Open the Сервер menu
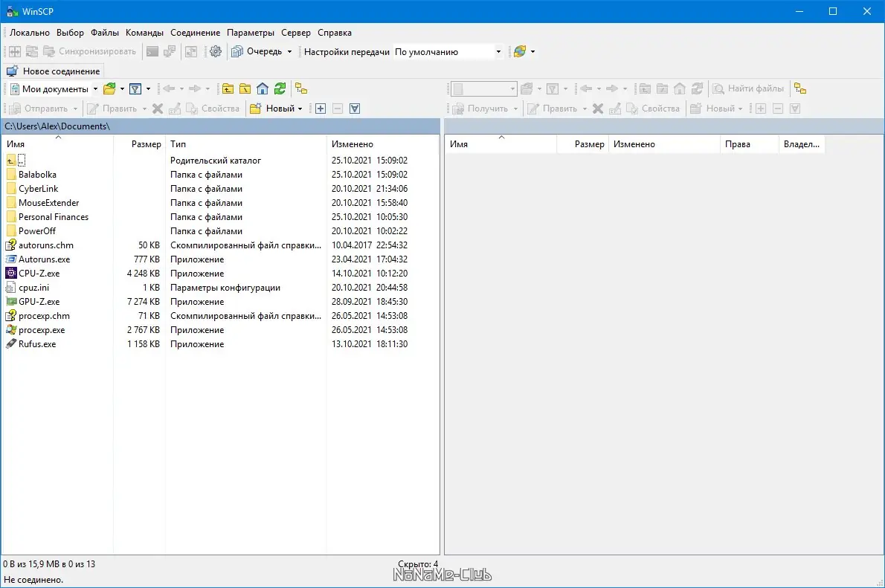 [296, 33]
